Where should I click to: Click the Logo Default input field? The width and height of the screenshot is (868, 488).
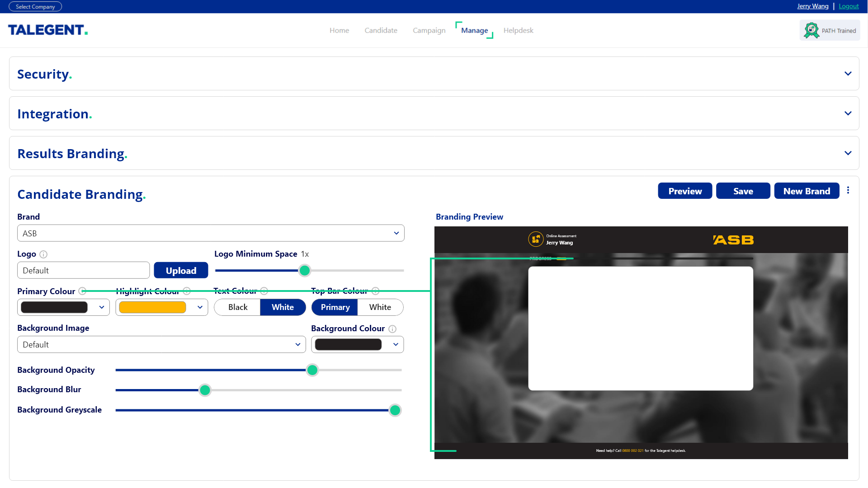click(x=83, y=270)
